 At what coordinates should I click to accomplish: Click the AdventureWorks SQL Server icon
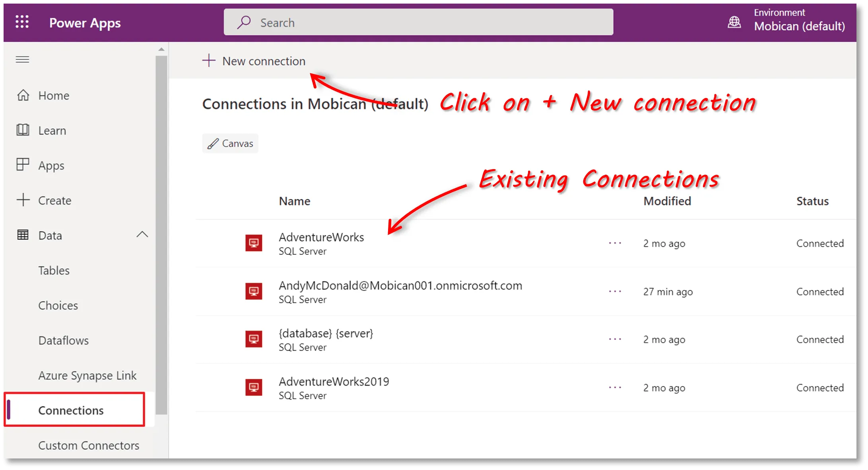pos(254,243)
